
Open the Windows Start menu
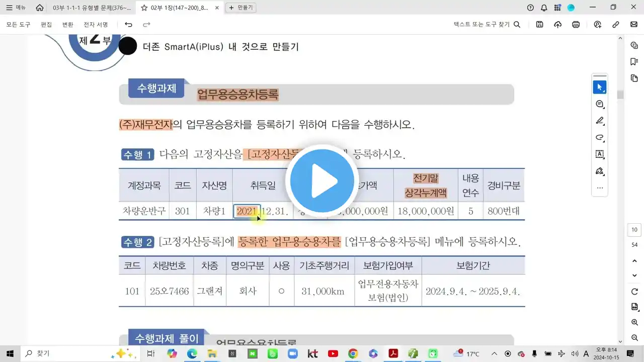(x=10, y=353)
